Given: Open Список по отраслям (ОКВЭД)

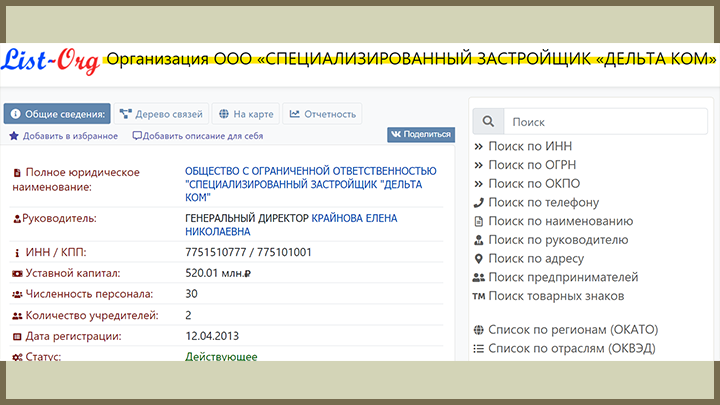Looking at the screenshot, I should (x=572, y=349).
